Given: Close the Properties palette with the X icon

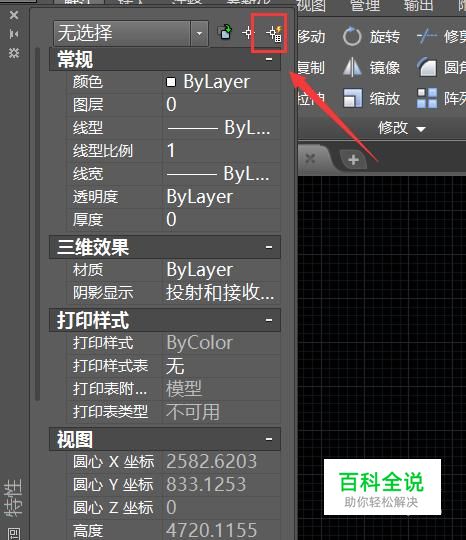Looking at the screenshot, I should click(x=14, y=15).
